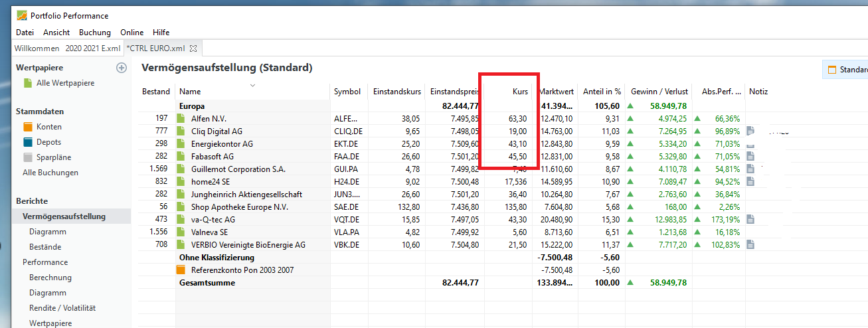This screenshot has height=328, width=868.
Task: Click the security icon for Jungheinrich Aktiengesellschaft
Action: pyautogui.click(x=181, y=194)
